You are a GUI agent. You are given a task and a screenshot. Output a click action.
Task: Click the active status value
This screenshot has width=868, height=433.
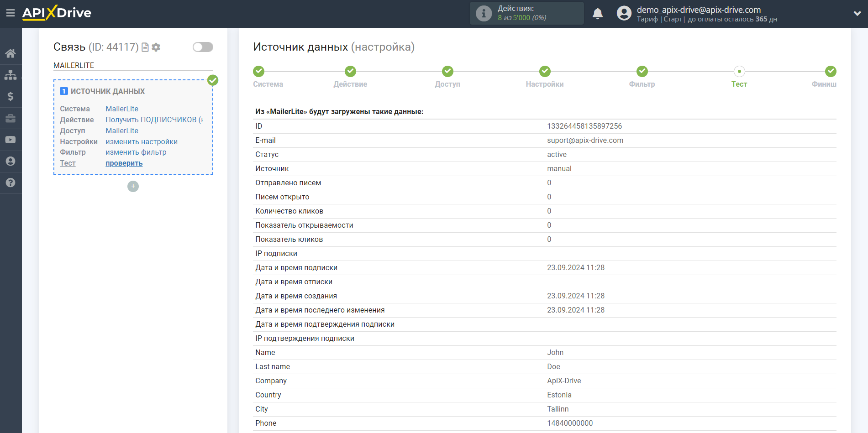[x=557, y=154]
